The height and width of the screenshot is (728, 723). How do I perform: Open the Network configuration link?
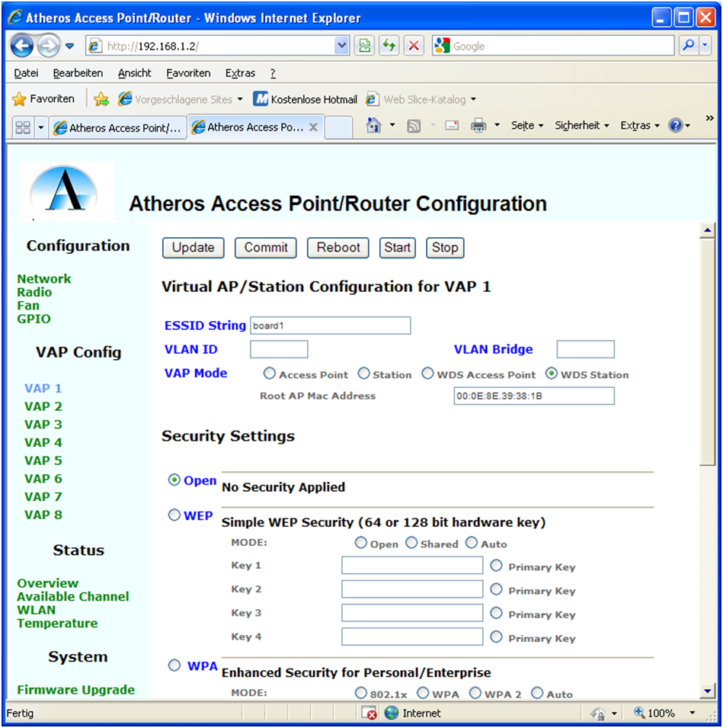pyautogui.click(x=44, y=279)
